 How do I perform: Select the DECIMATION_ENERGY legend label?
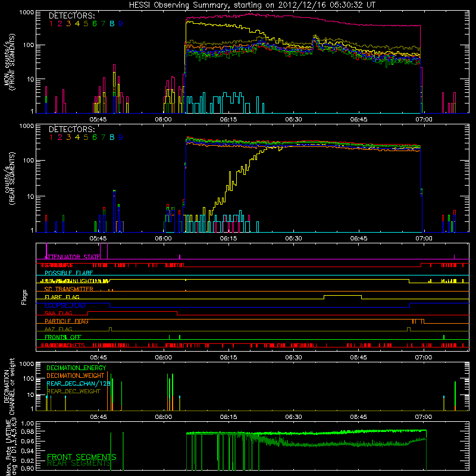[x=76, y=368]
